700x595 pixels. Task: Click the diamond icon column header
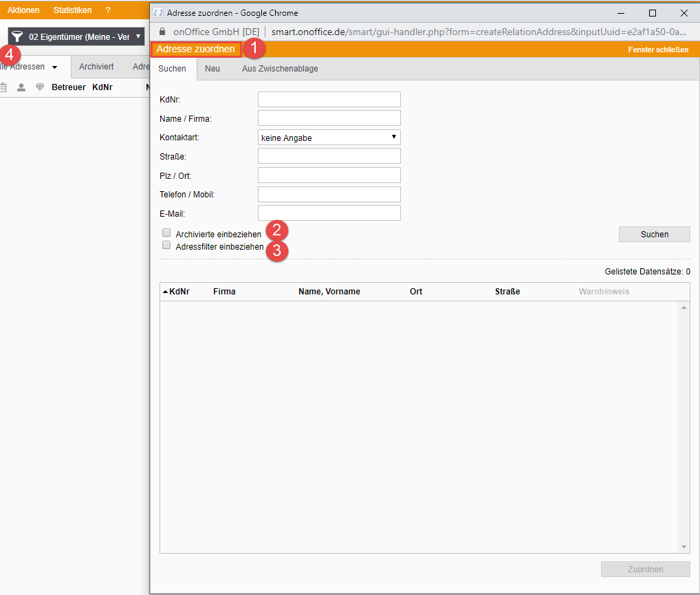pos(40,87)
